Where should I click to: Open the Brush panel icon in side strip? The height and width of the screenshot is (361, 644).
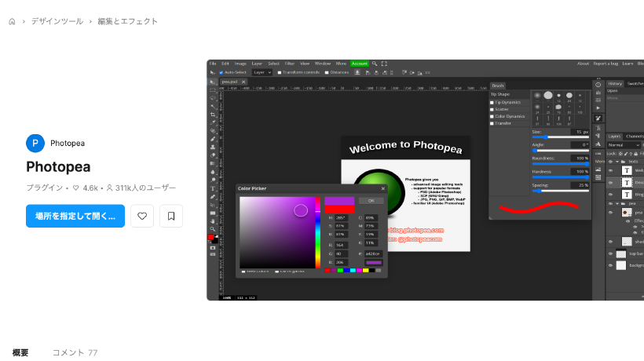598,119
